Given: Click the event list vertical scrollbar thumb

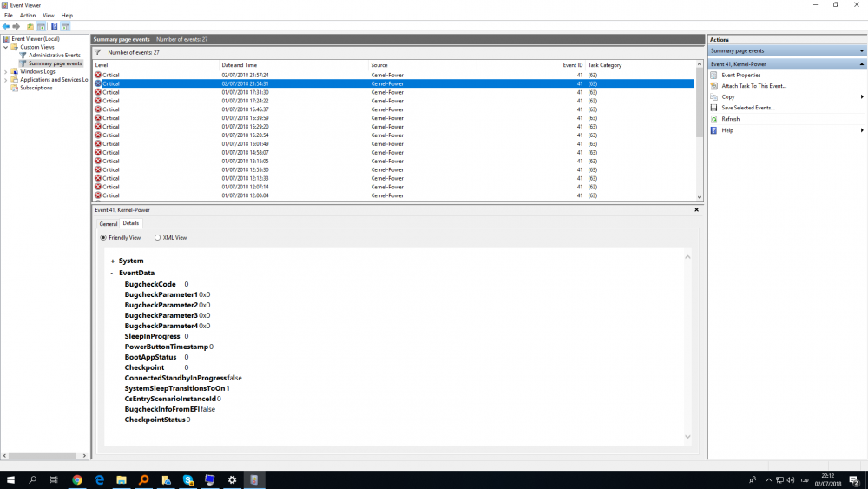Looking at the screenshot, I should (699, 103).
